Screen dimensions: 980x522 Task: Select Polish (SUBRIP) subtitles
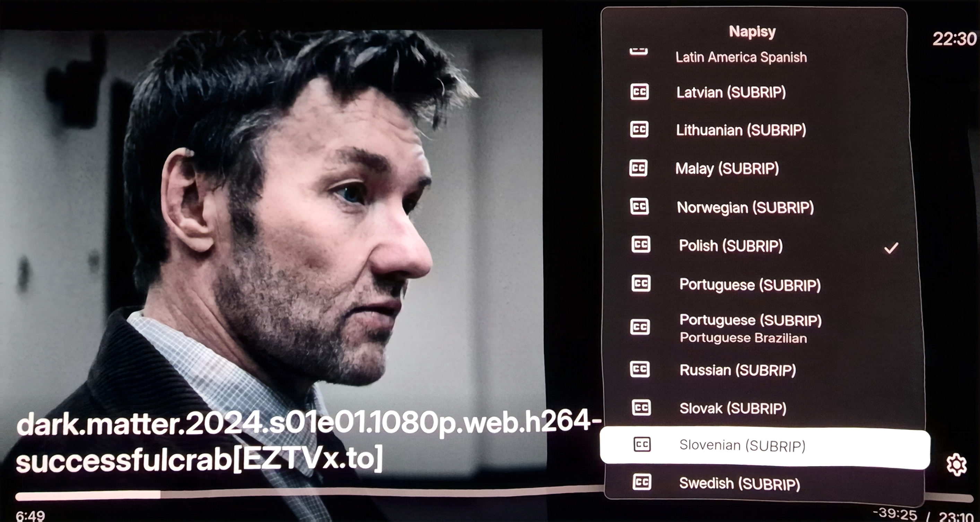(x=731, y=246)
